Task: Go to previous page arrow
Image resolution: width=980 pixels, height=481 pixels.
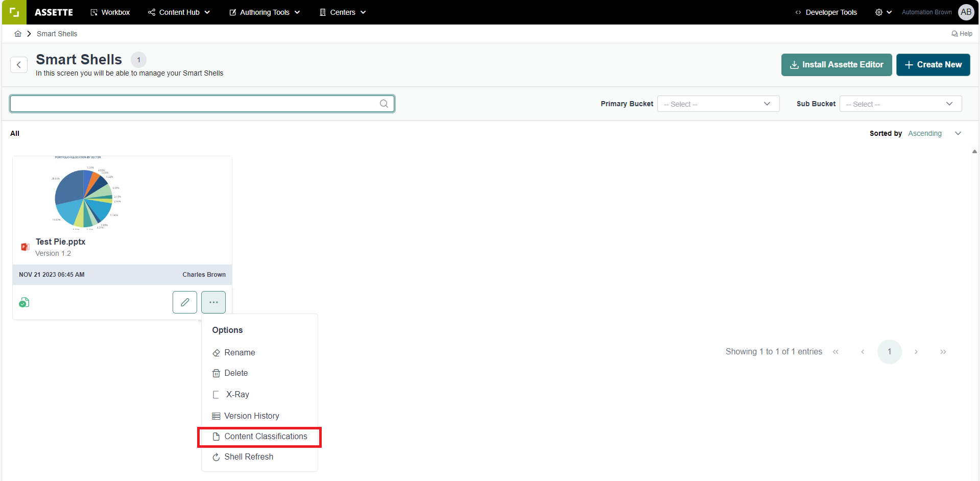Action: [863, 352]
